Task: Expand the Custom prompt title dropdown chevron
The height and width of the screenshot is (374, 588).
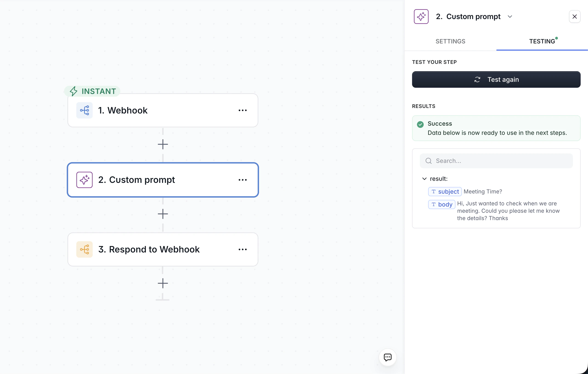Action: tap(510, 17)
